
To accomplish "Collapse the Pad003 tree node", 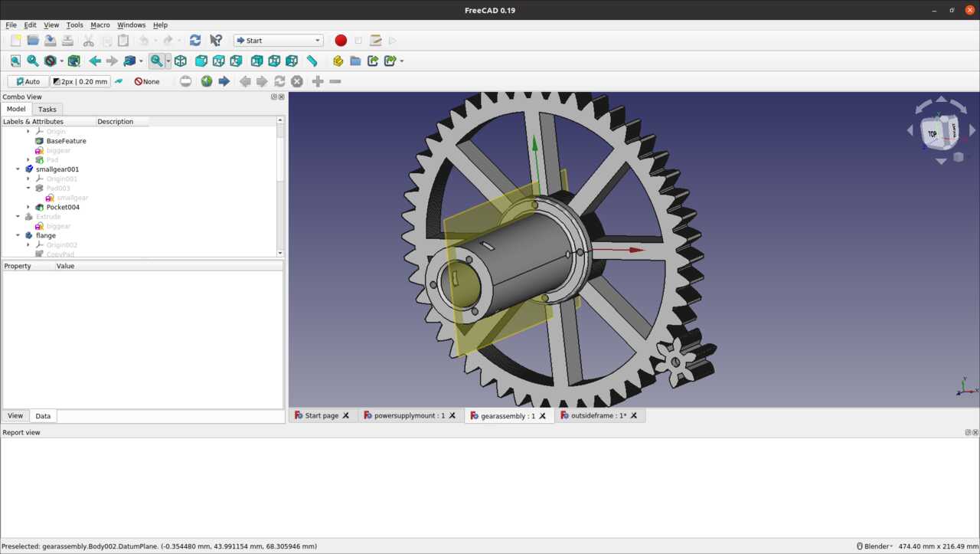I will (x=28, y=188).
